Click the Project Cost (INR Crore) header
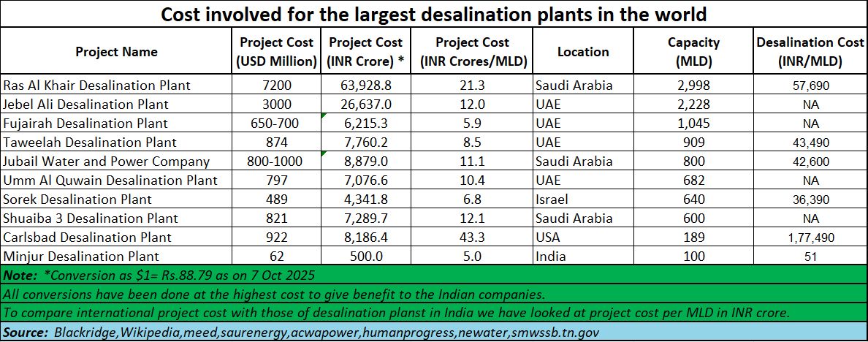 pyautogui.click(x=367, y=52)
